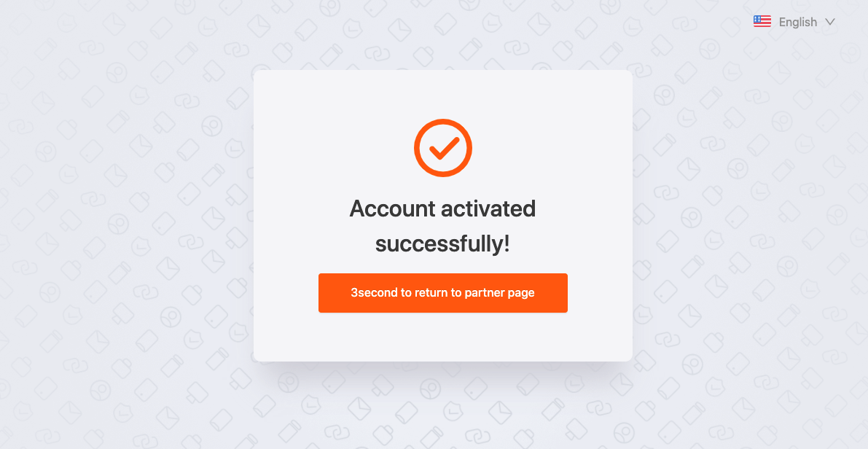Open the English language selector
The image size is (868, 449).
[794, 22]
